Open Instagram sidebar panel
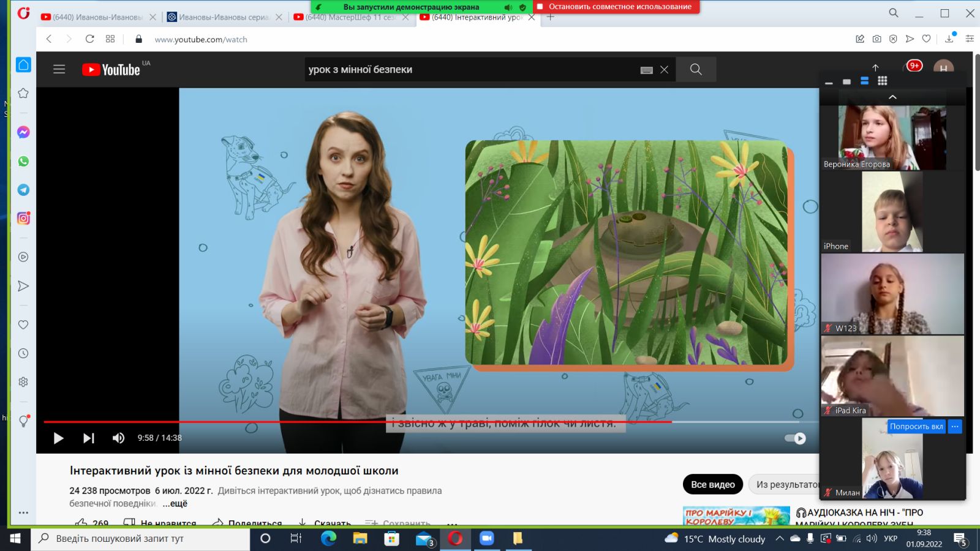980x551 pixels. pyautogui.click(x=23, y=219)
